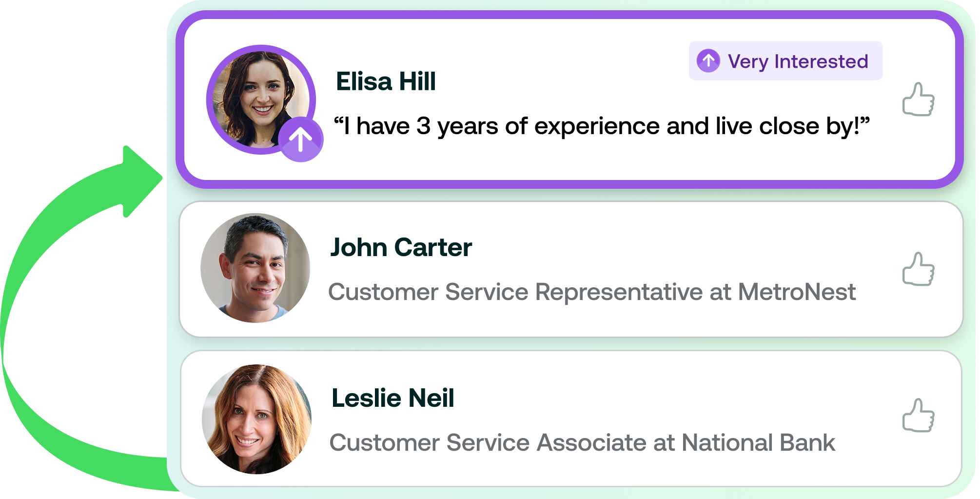Click Customer Service Associate at National Bank
Screen dimensions: 980x499
pyautogui.click(x=582, y=443)
